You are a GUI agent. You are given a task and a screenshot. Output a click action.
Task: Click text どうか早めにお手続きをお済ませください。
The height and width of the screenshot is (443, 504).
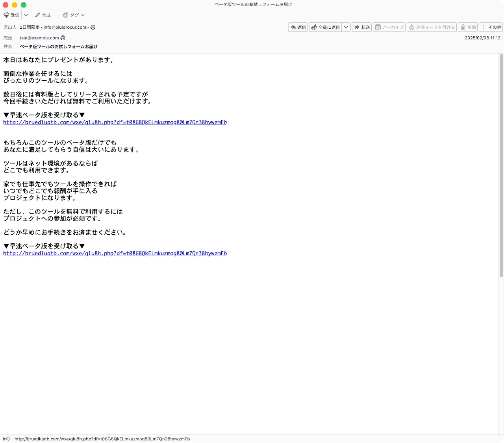[x=65, y=232]
